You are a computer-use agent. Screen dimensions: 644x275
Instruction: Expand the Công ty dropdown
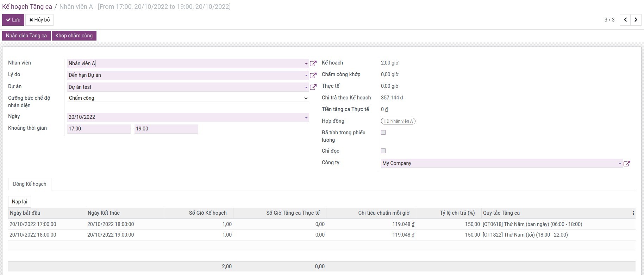(x=620, y=164)
